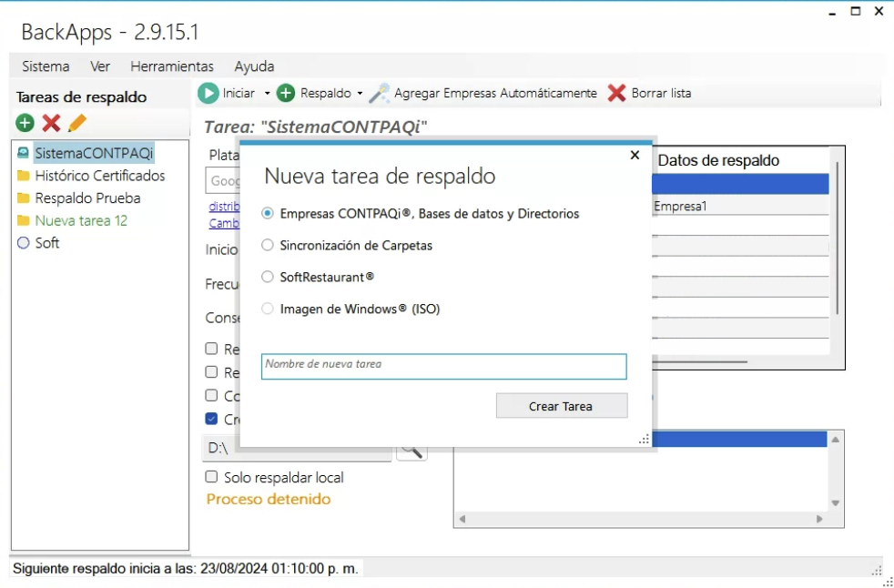This screenshot has height=588, width=894.
Task: Click Proceso detenido status text
Action: pos(268,500)
